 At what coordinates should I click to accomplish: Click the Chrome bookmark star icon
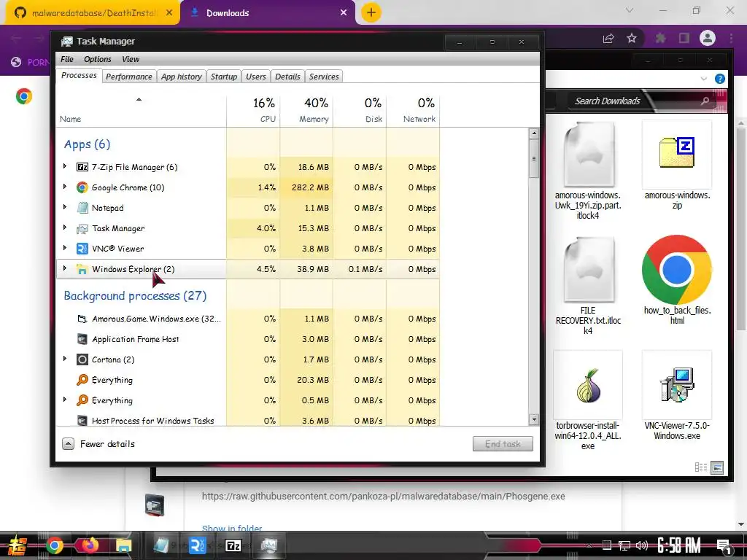click(x=632, y=38)
